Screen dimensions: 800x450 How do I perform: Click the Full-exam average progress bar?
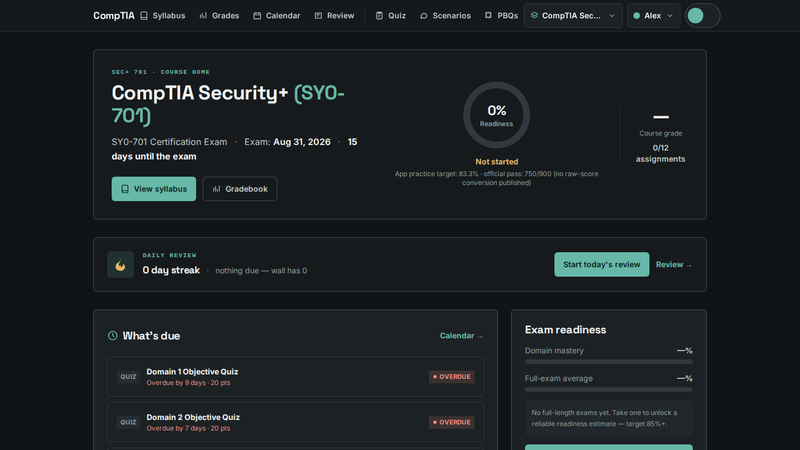point(609,389)
